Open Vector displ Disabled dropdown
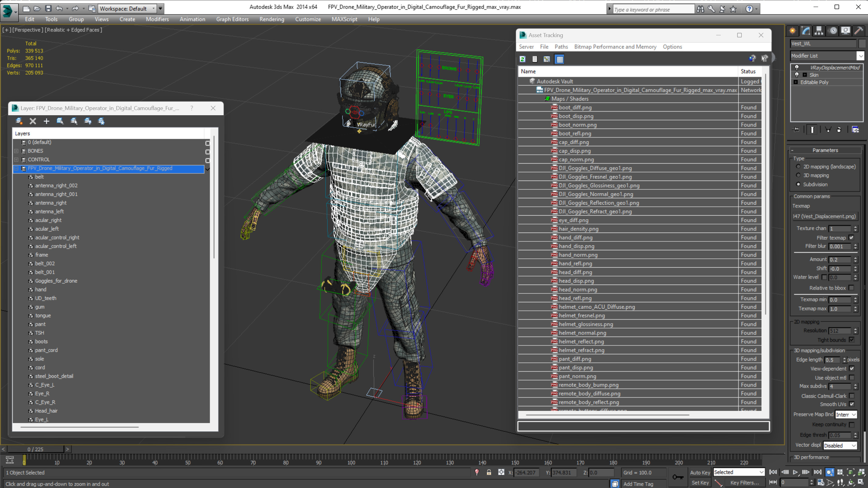The height and width of the screenshot is (488, 868). (840, 445)
